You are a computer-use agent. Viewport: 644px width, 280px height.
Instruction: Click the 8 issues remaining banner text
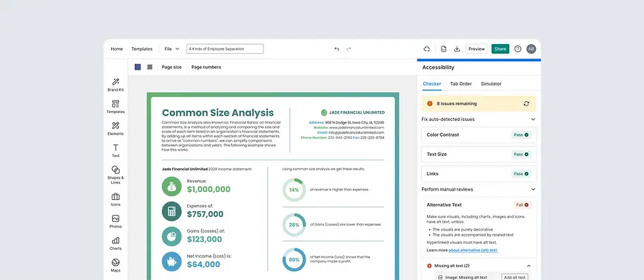[x=456, y=104]
